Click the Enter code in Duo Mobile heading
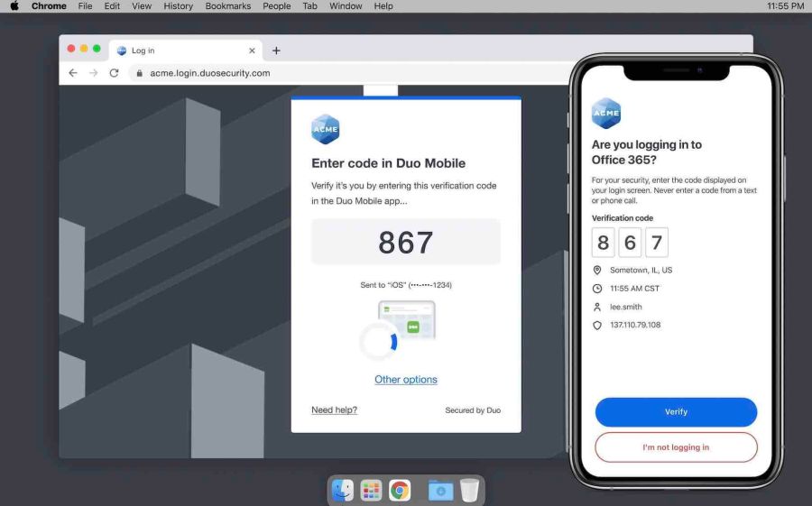The height and width of the screenshot is (506, 812). coord(388,163)
